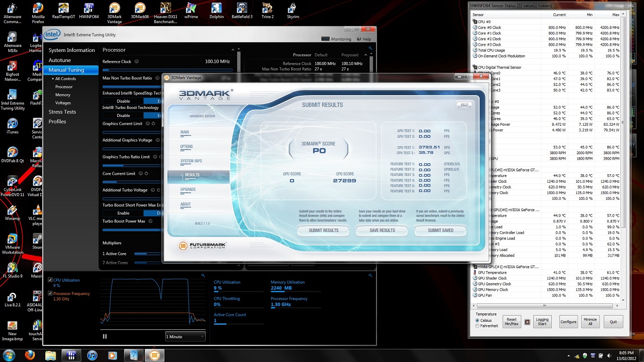The width and height of the screenshot is (644, 362).
Task: Open iTunes from the taskbar
Action: [x=92, y=355]
